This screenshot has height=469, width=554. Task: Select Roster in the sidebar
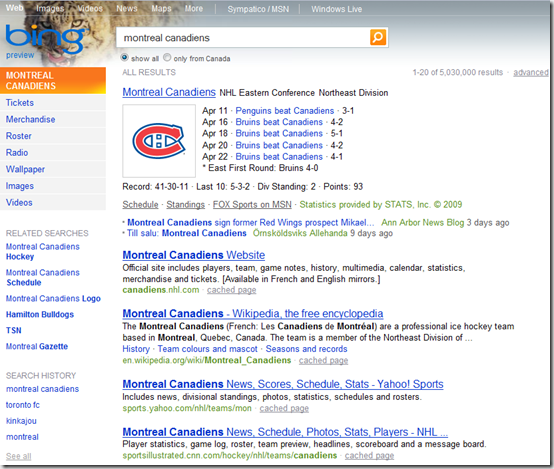(x=53, y=136)
